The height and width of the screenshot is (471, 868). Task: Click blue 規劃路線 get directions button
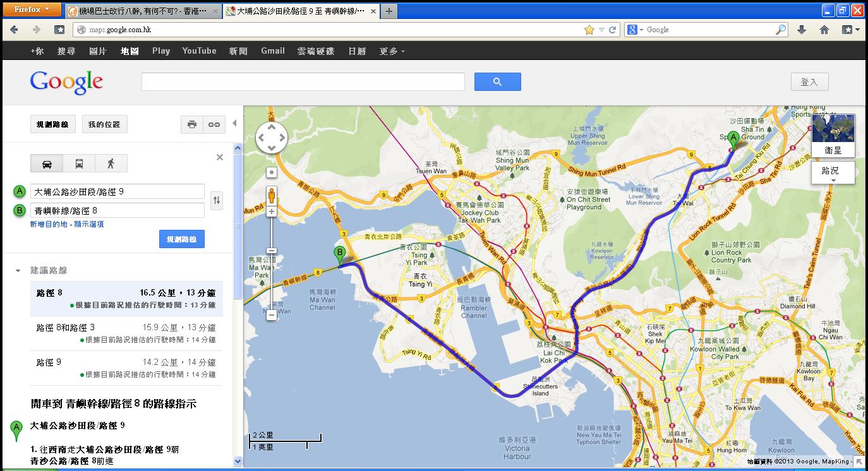coord(182,239)
